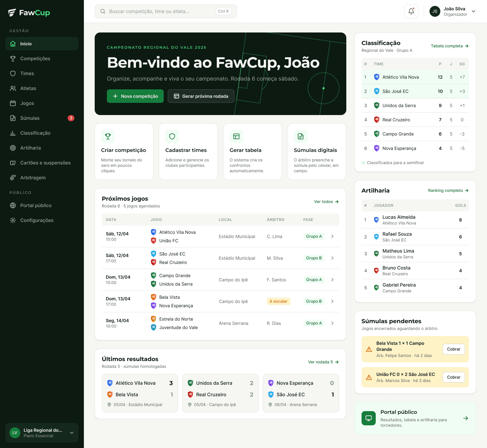Click the table icon on Gerar tabela card
Screen dimensions: 487x448
tap(236, 136)
